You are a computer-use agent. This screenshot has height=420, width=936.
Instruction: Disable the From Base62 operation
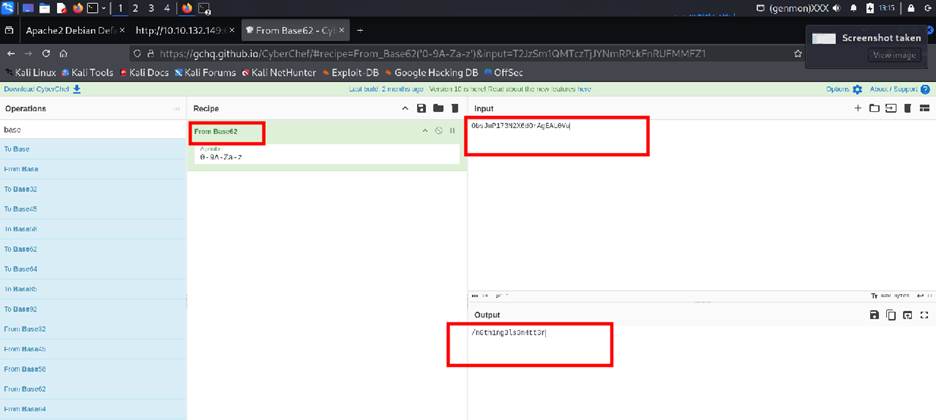click(x=438, y=131)
